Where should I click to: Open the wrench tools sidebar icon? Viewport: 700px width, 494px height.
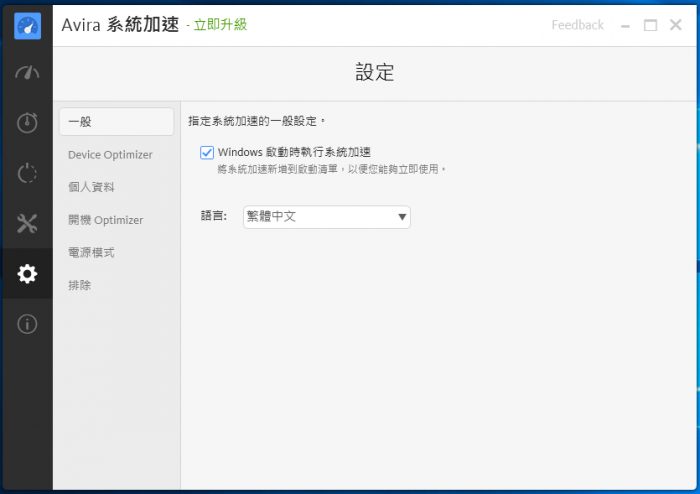pos(27,224)
